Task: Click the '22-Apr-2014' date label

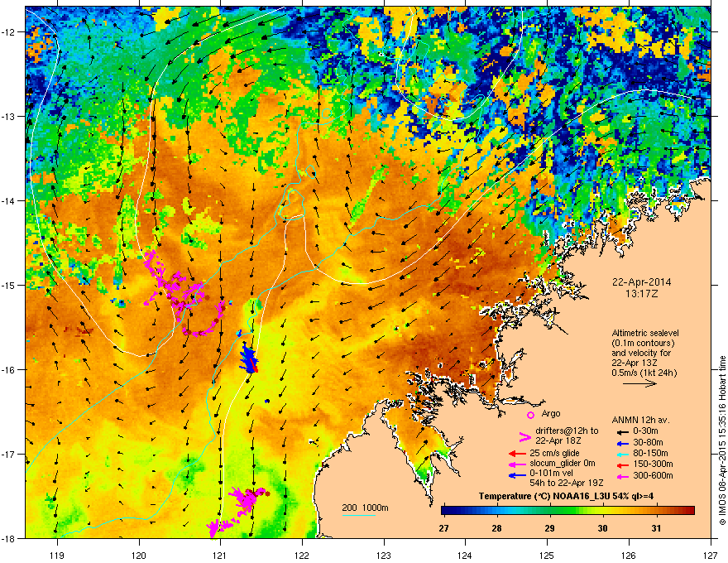Action: pyautogui.click(x=642, y=282)
